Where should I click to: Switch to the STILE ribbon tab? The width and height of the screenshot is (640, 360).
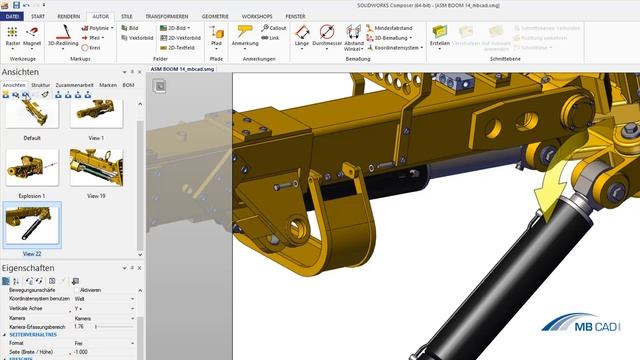coord(127,16)
